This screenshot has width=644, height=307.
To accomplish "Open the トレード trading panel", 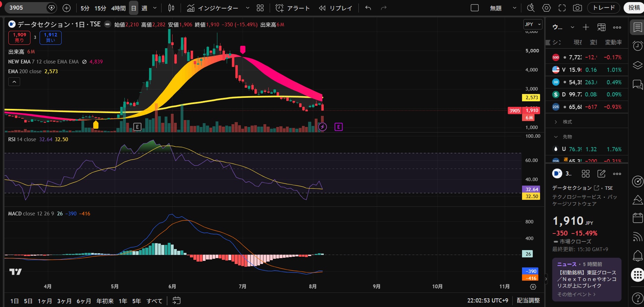I will 604,8.
